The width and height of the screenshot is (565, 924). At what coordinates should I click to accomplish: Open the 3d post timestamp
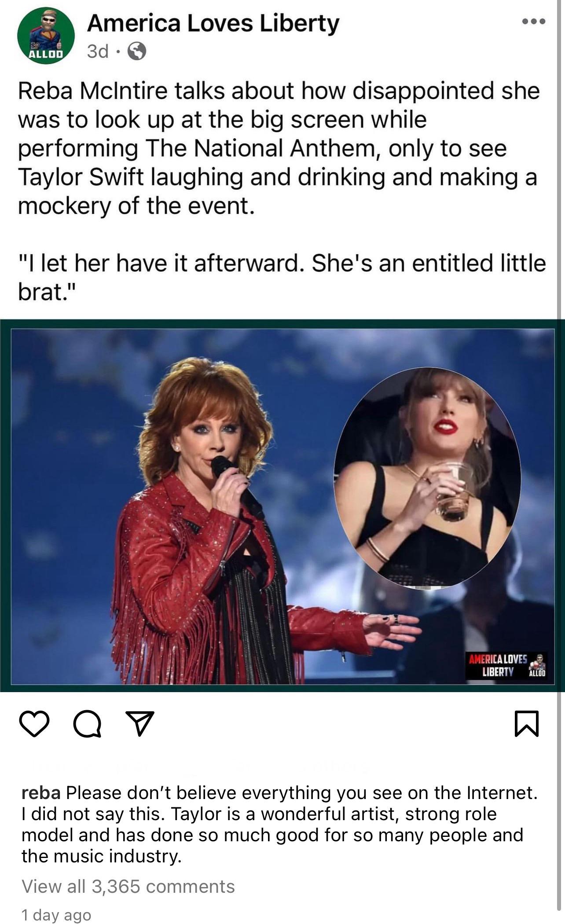click(98, 51)
